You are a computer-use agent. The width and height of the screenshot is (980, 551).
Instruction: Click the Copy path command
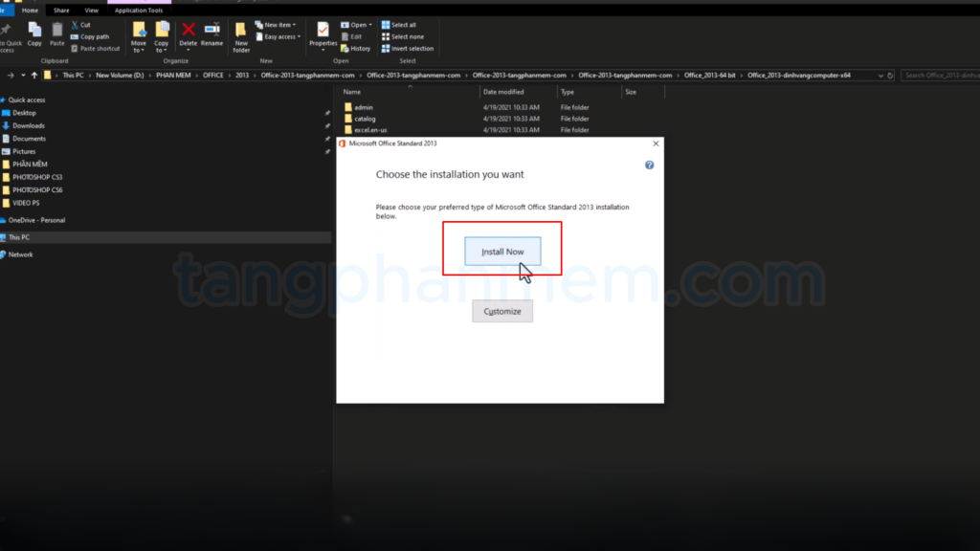(90, 37)
